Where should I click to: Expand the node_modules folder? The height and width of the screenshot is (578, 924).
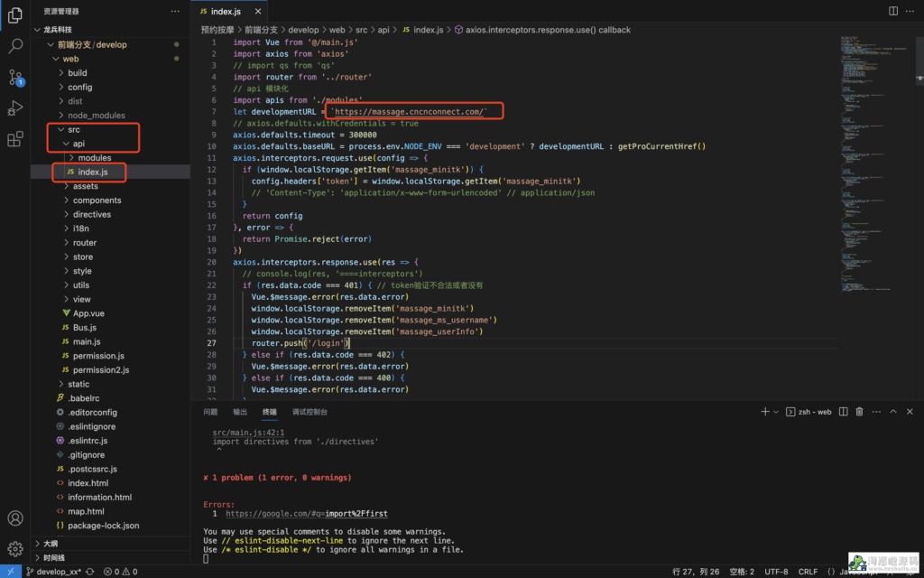(96, 115)
